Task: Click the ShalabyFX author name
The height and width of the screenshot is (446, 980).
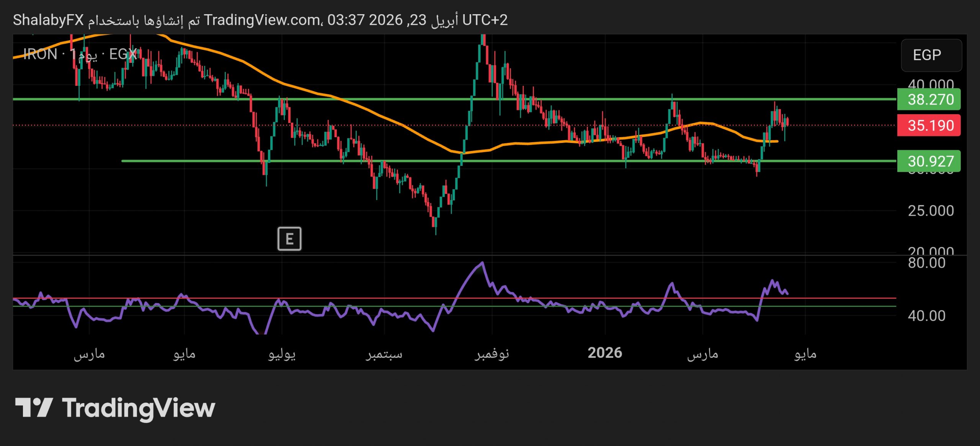Action: pos(48,20)
